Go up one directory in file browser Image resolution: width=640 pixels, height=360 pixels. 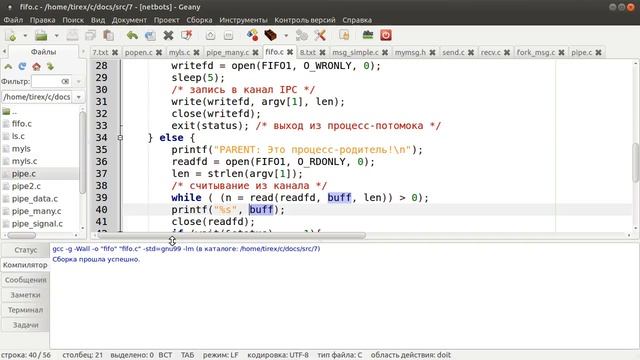[x=8, y=66]
